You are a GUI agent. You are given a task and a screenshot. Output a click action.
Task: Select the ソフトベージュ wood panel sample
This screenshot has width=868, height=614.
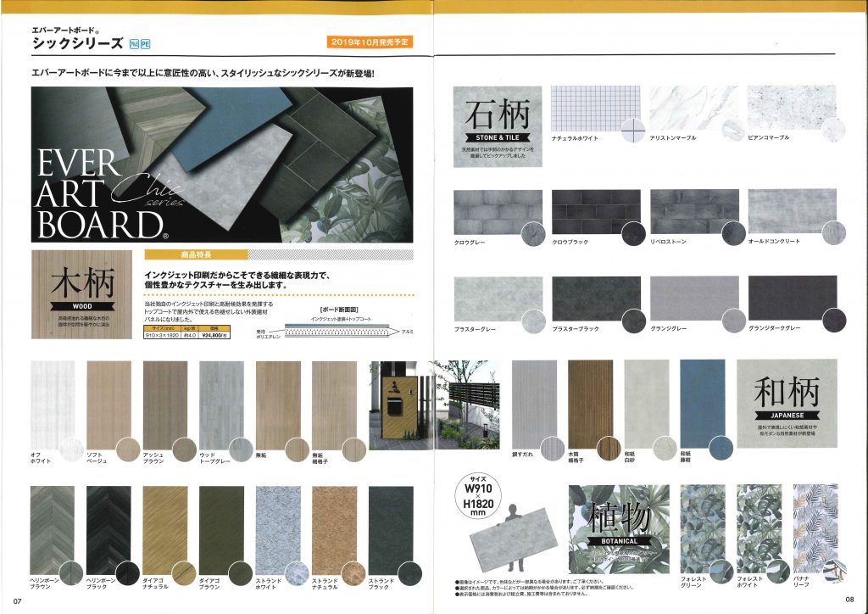[x=109, y=405]
